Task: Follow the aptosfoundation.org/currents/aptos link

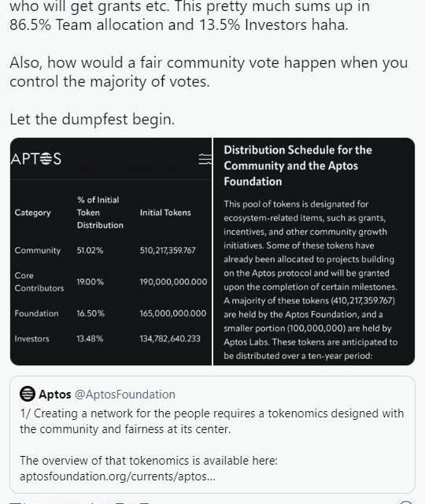Action: (117, 476)
